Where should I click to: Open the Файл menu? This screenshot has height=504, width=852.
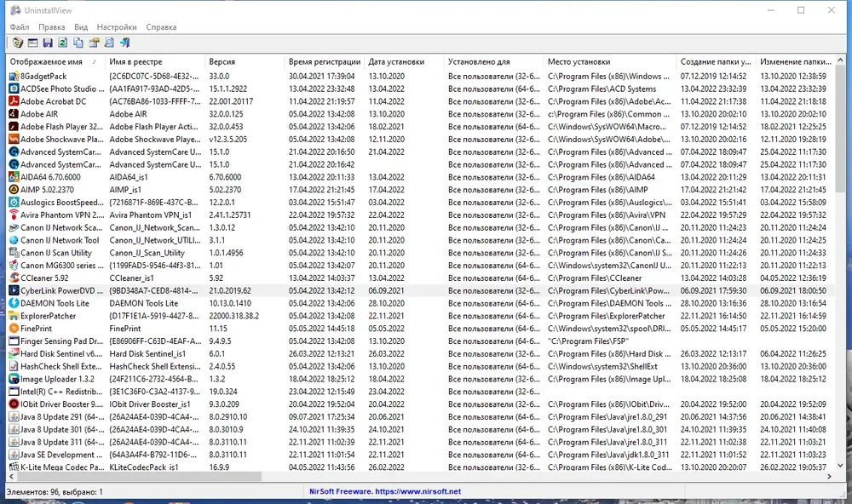20,26
